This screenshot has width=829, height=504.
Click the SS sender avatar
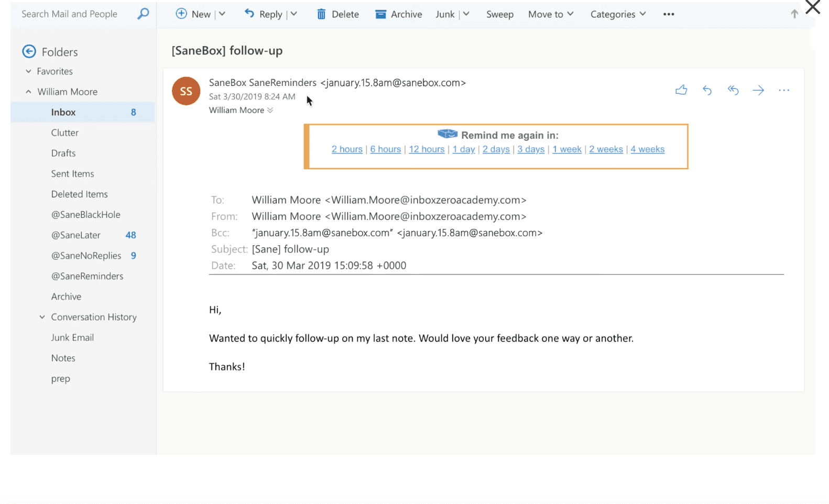186,91
